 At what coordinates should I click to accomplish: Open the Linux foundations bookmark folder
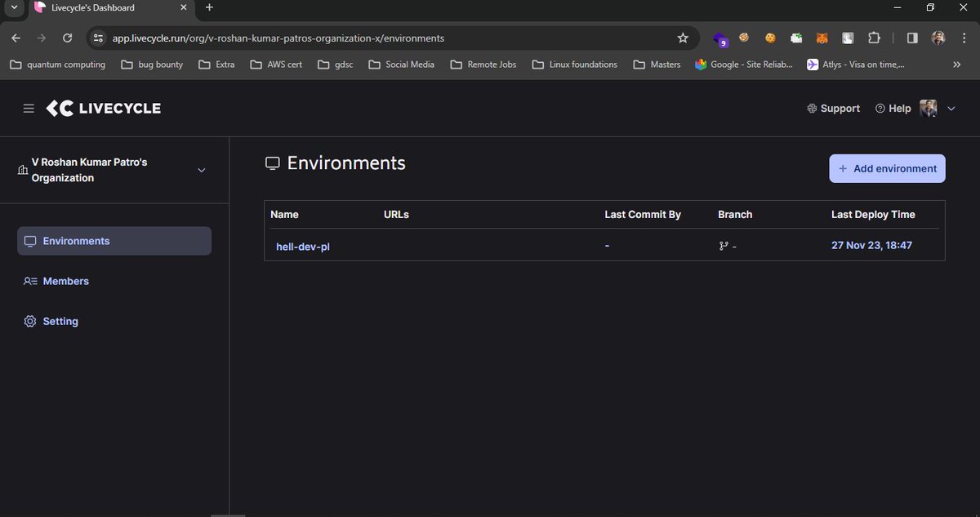575,65
